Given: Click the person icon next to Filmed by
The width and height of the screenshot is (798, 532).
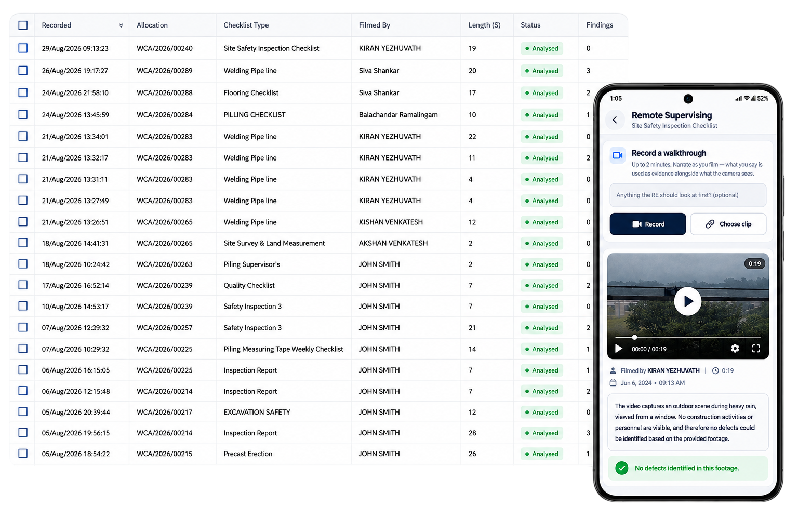Looking at the screenshot, I should [613, 371].
